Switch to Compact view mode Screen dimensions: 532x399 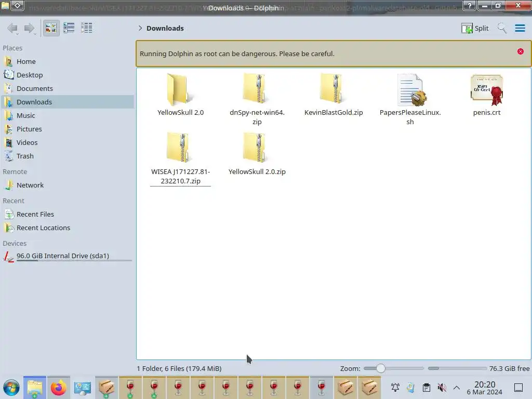pos(69,28)
